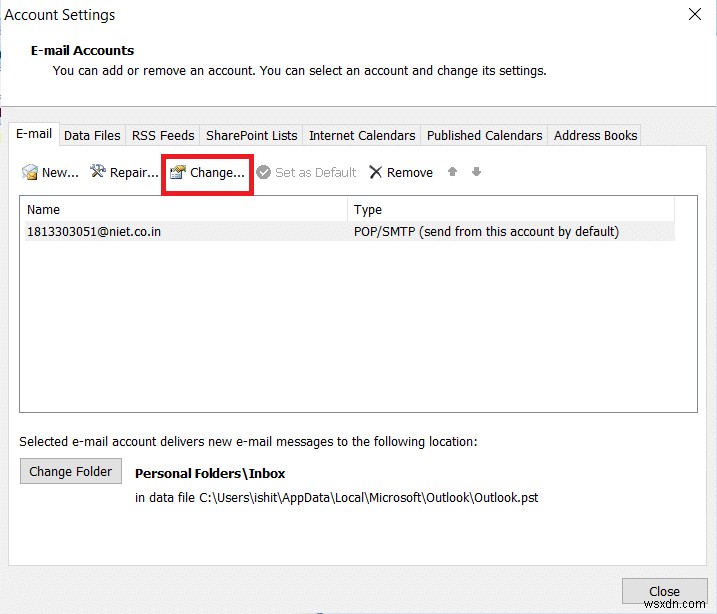Click the POP/SMTP type cell

tap(486, 232)
